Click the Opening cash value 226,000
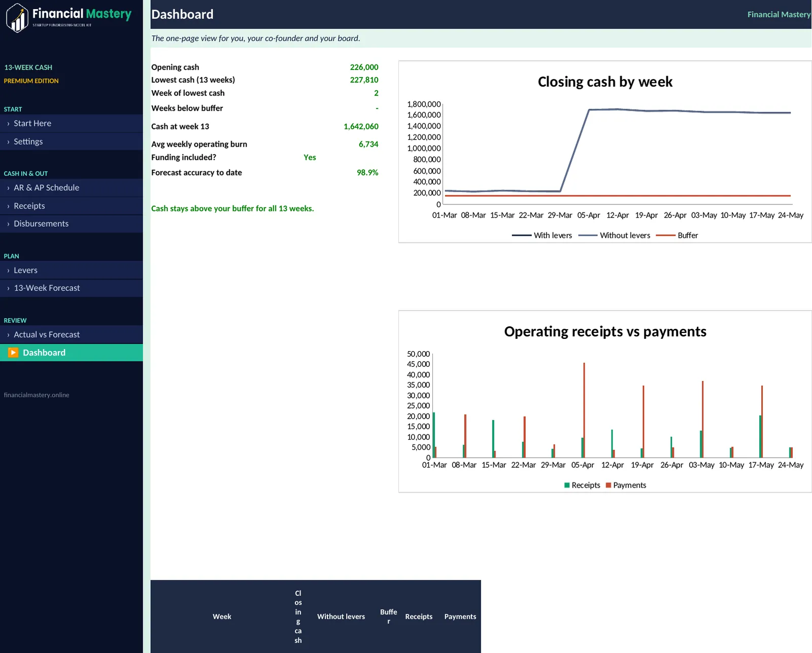This screenshot has height=653, width=812. (x=364, y=67)
